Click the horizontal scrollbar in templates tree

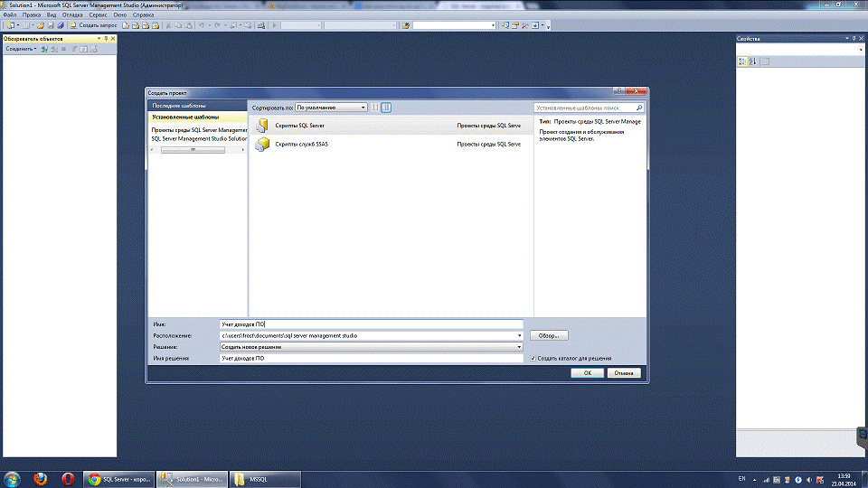[192, 149]
